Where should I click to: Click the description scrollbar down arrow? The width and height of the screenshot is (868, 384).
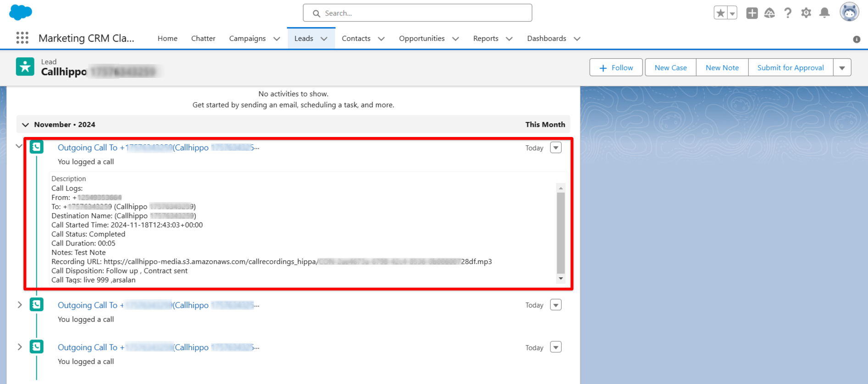tap(561, 279)
